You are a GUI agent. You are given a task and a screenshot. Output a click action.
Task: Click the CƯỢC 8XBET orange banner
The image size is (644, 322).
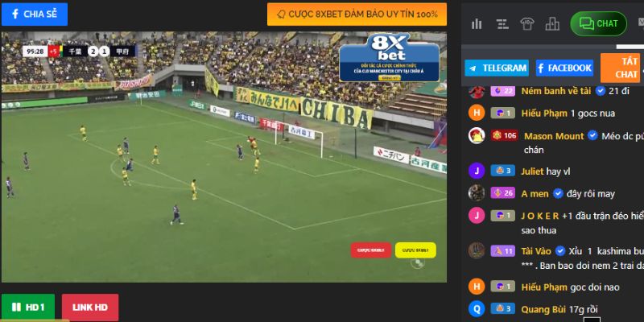357,14
